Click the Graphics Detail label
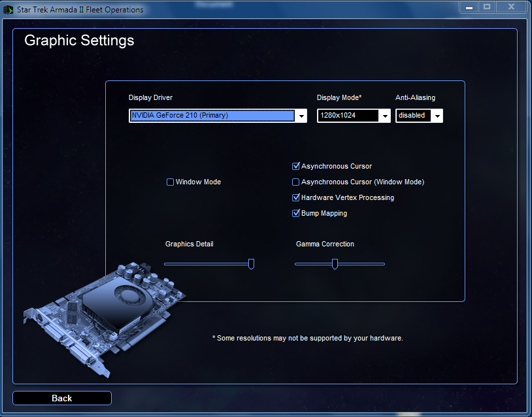 click(x=189, y=244)
